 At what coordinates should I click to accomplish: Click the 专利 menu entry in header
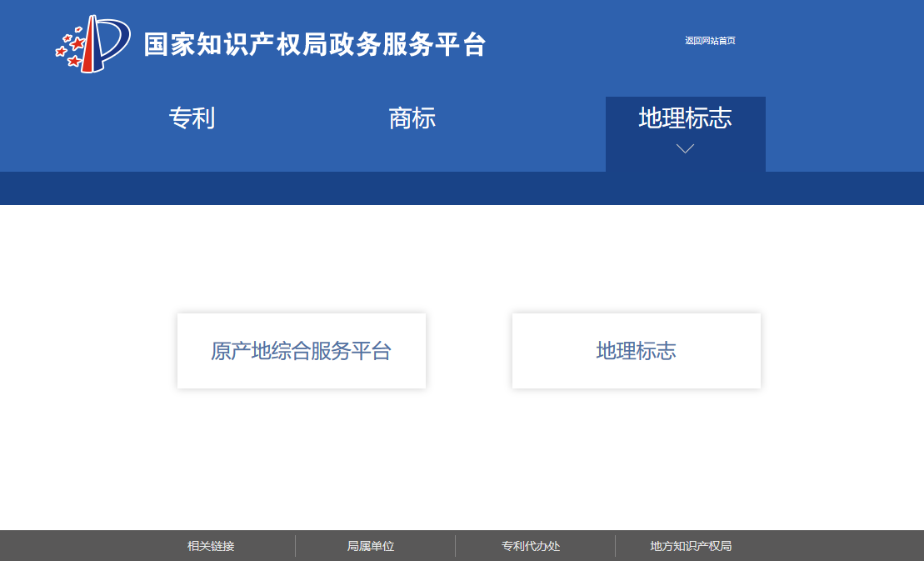click(x=192, y=119)
